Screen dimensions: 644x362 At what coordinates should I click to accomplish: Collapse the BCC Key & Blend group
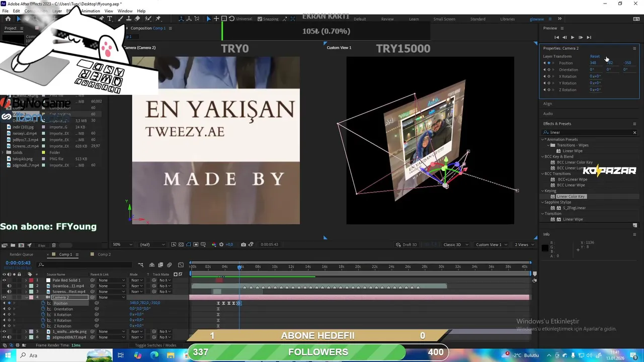543,156
